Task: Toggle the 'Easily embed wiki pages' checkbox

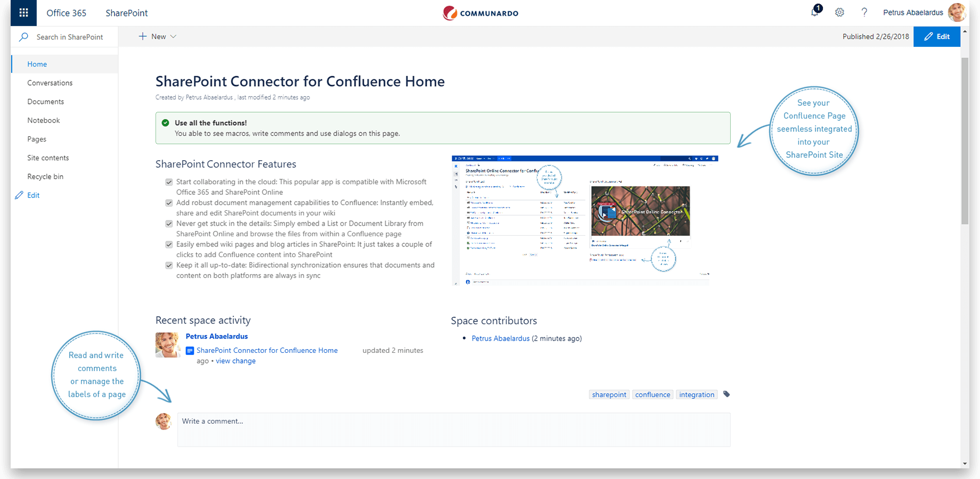Action: 169,245
